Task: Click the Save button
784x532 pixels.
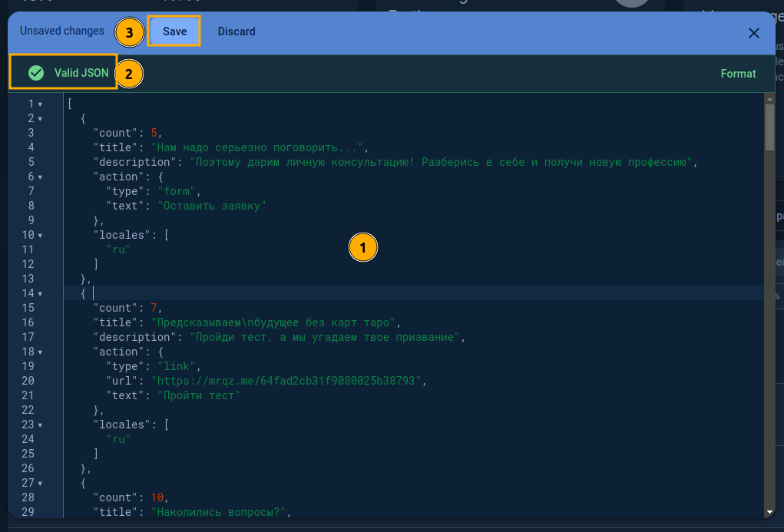Action: pyautogui.click(x=174, y=31)
